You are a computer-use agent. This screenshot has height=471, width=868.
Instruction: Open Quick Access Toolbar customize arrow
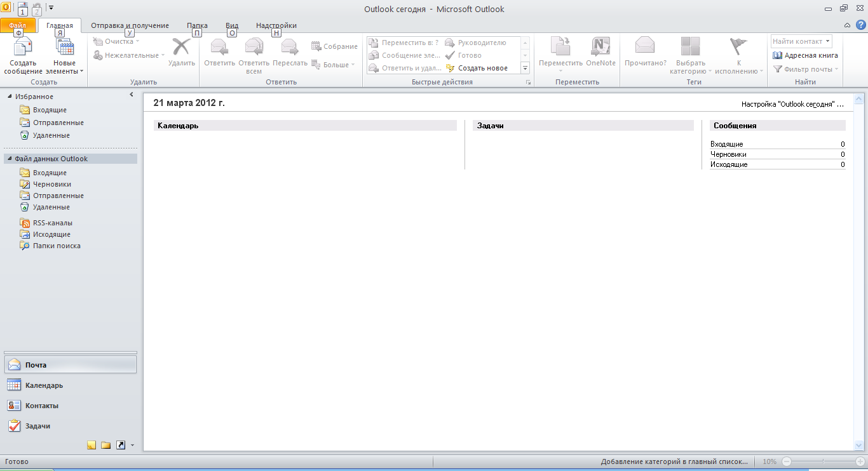click(51, 8)
